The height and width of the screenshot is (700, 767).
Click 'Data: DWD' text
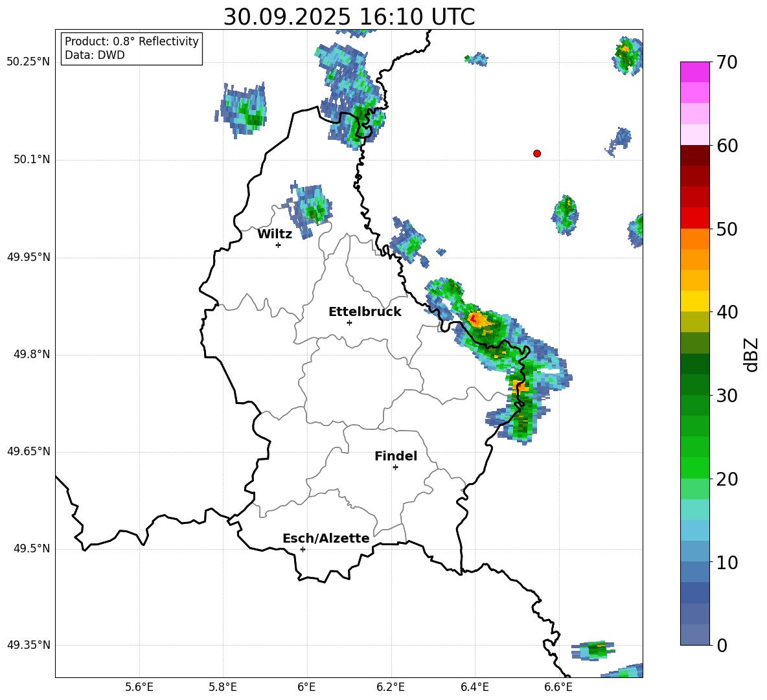tap(95, 55)
